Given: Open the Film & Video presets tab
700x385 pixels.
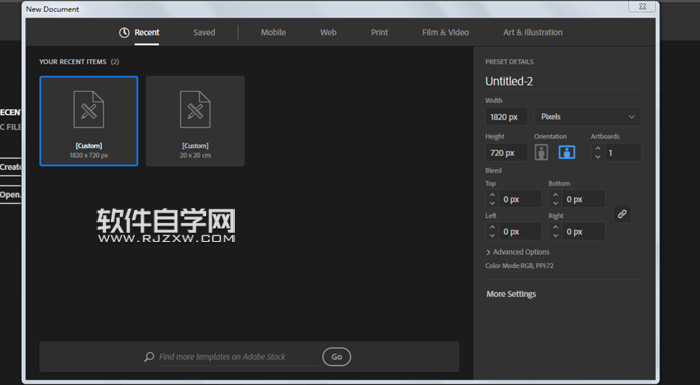Looking at the screenshot, I should tap(446, 32).
